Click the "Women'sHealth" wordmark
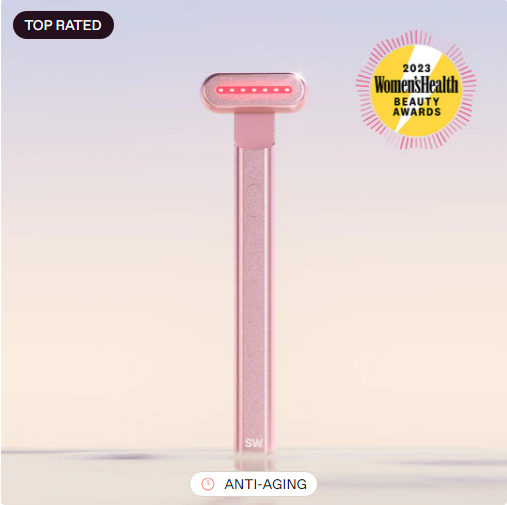Image resolution: width=507 pixels, height=505 pixels. [x=416, y=85]
